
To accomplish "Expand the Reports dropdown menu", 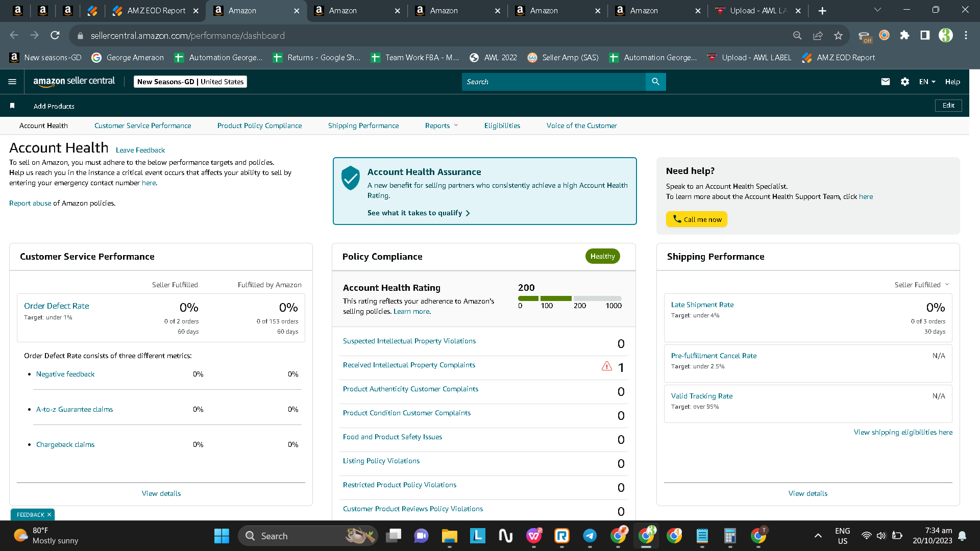I will pyautogui.click(x=442, y=126).
